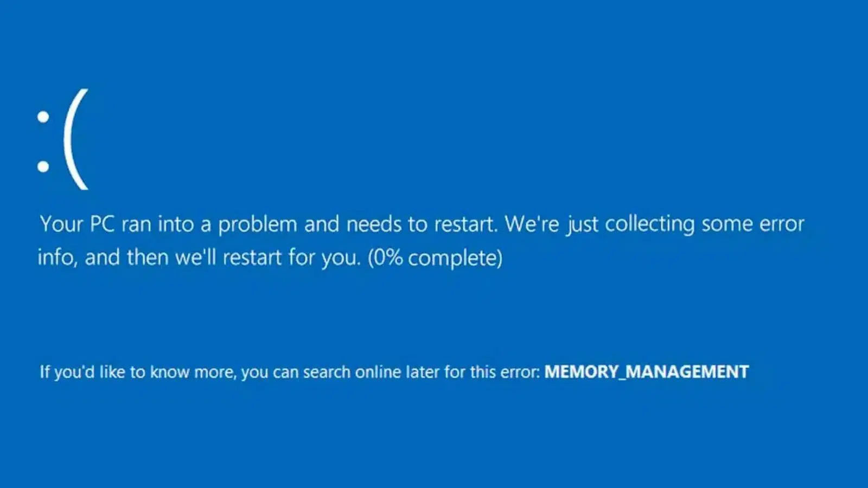Image resolution: width=868 pixels, height=488 pixels.
Task: Click the words "Your PC"
Action: 77,224
